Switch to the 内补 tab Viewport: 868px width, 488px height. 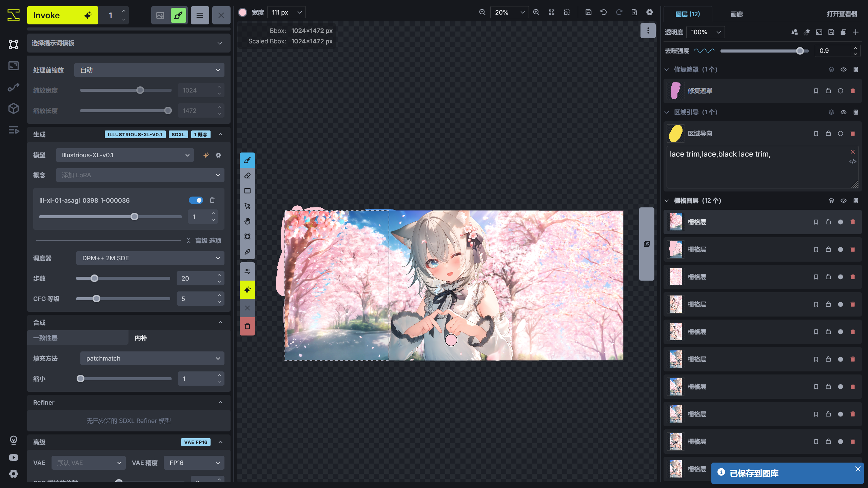tap(141, 338)
